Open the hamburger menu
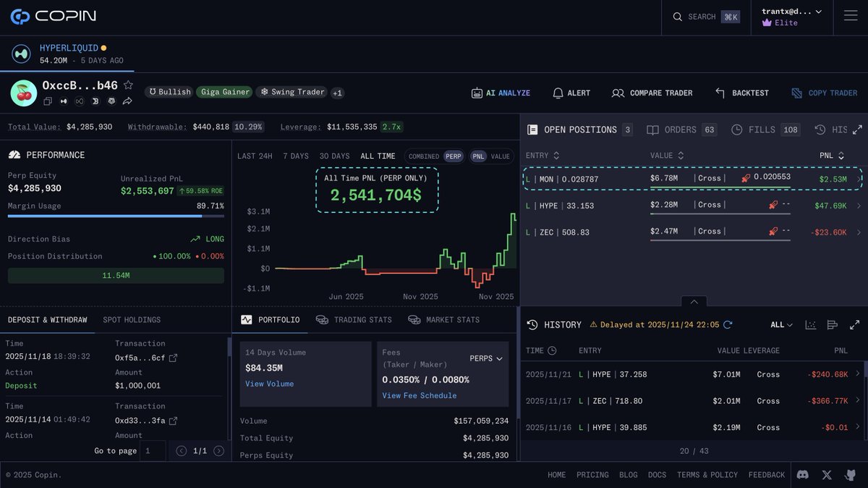This screenshot has width=868, height=488. [x=850, y=16]
